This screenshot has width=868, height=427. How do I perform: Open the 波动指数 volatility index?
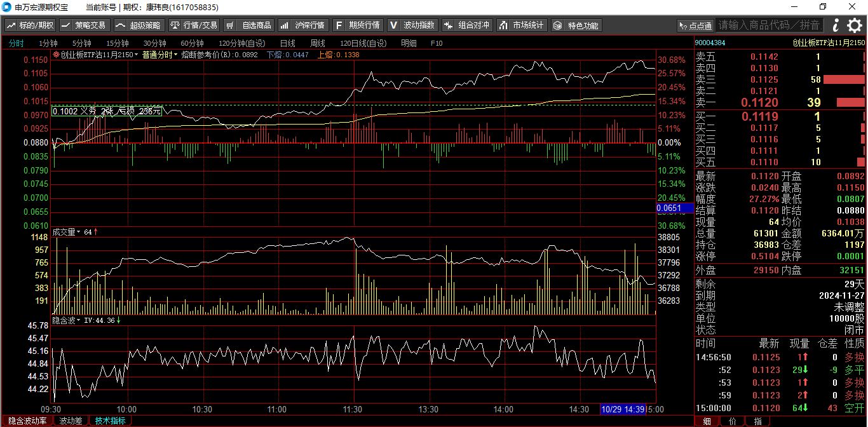coord(412,25)
